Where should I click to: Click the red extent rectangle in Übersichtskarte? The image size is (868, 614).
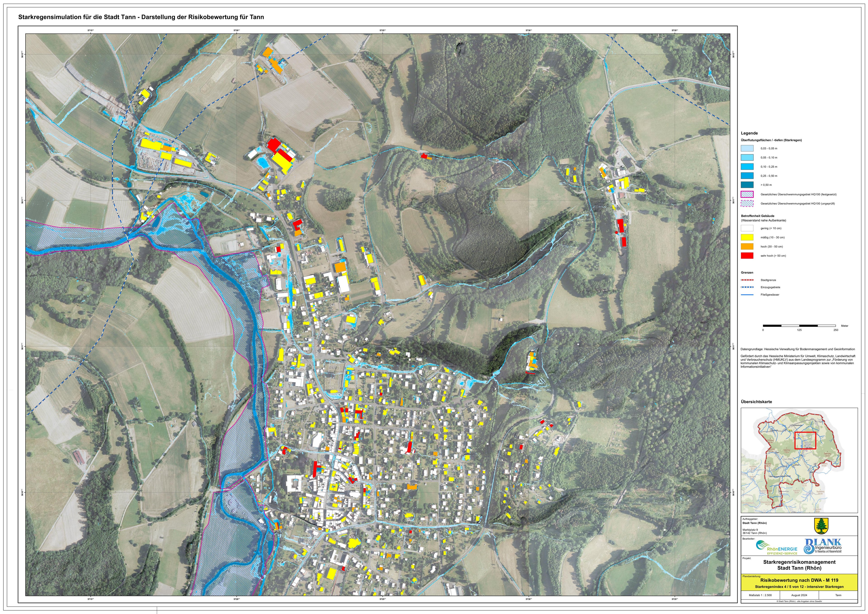tap(805, 440)
